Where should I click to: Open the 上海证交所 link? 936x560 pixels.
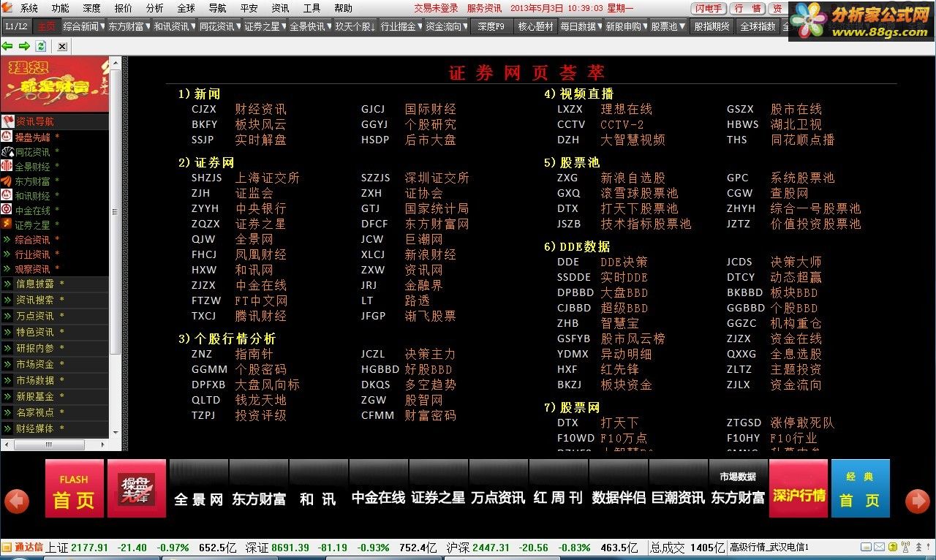(x=267, y=178)
